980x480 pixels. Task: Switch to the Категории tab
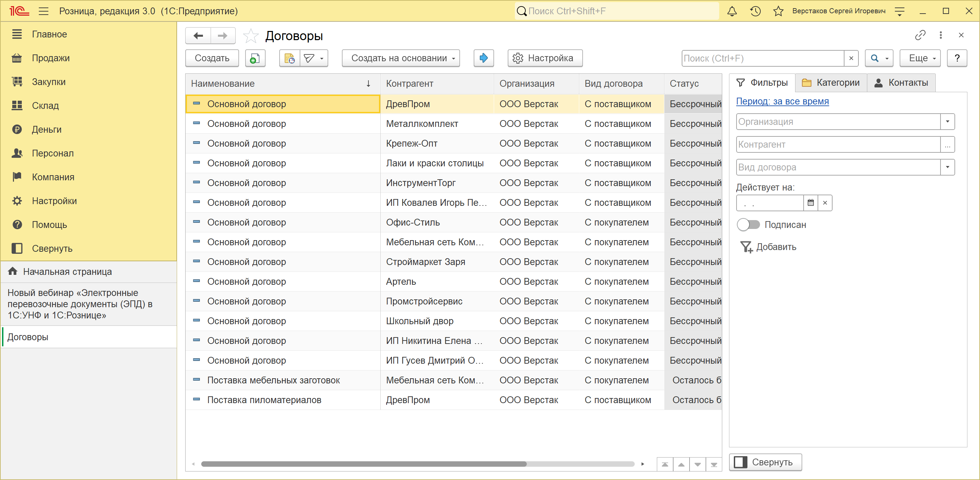point(831,83)
